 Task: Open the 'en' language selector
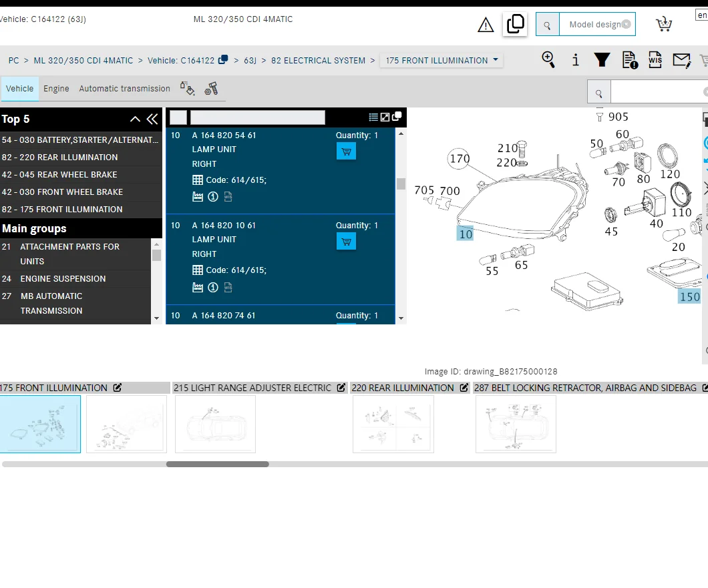point(702,15)
